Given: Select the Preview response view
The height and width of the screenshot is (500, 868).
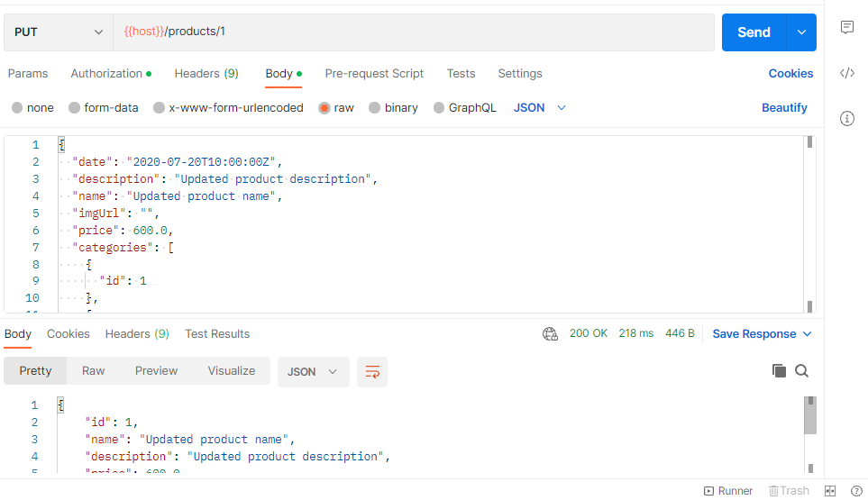Looking at the screenshot, I should pos(156,370).
